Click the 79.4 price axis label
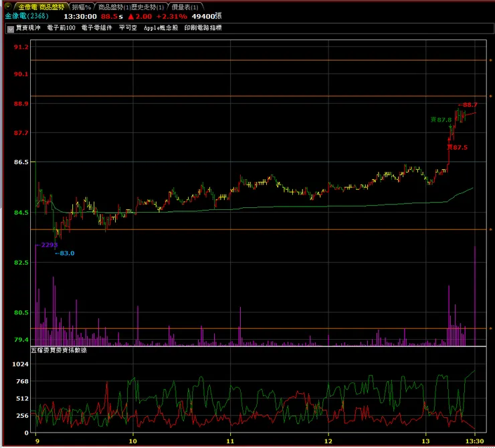 pyautogui.click(x=21, y=340)
